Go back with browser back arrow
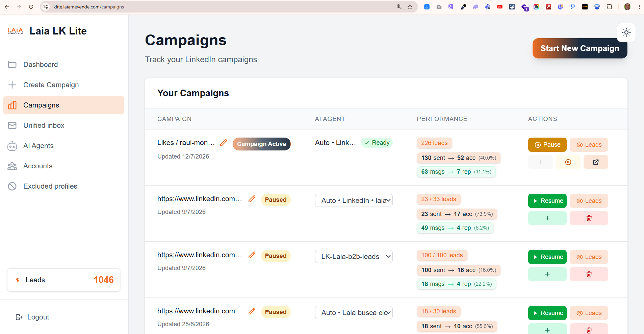The height and width of the screenshot is (334, 644). click(x=7, y=7)
